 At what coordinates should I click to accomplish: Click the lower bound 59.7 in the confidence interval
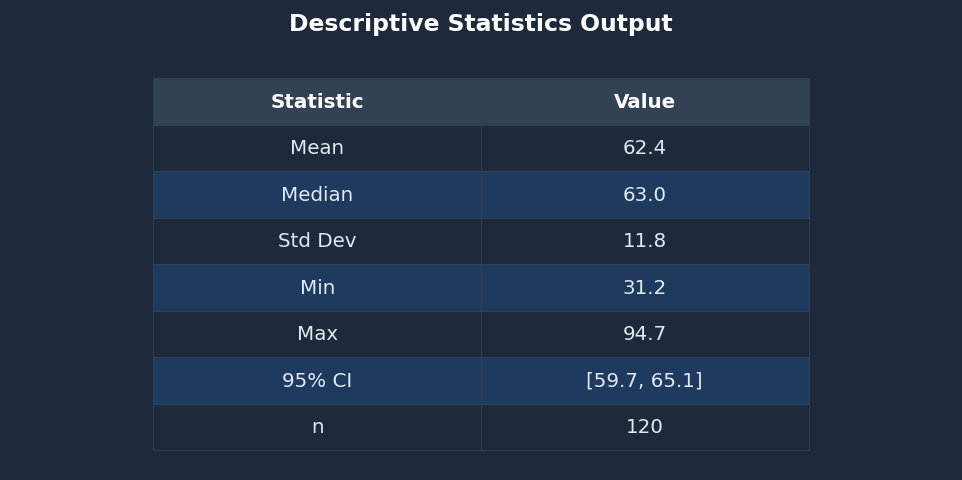coord(616,381)
